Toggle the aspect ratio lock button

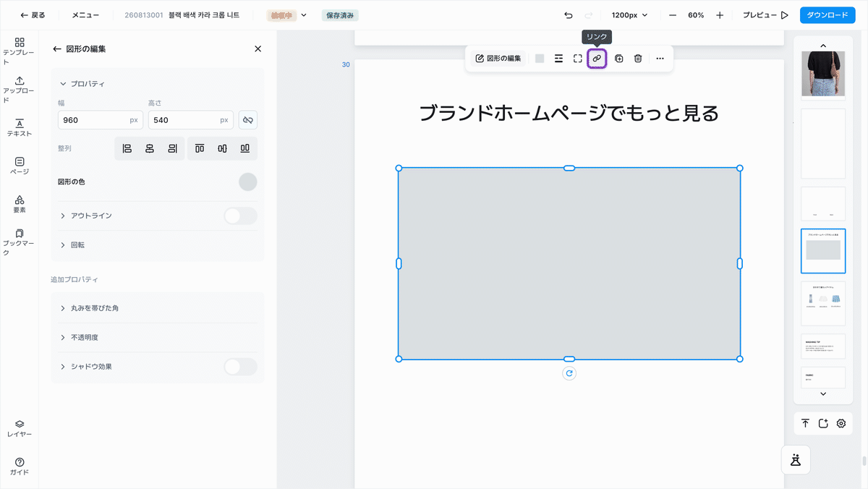pos(248,120)
